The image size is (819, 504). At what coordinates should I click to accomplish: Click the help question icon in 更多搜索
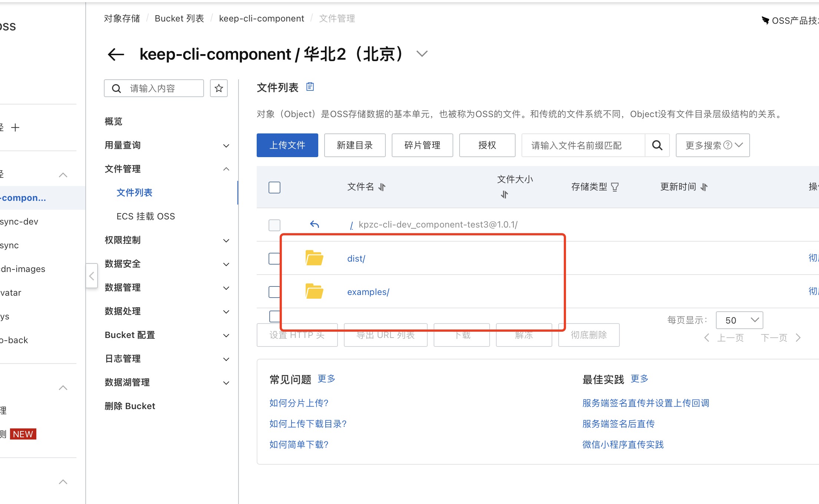pos(728,145)
